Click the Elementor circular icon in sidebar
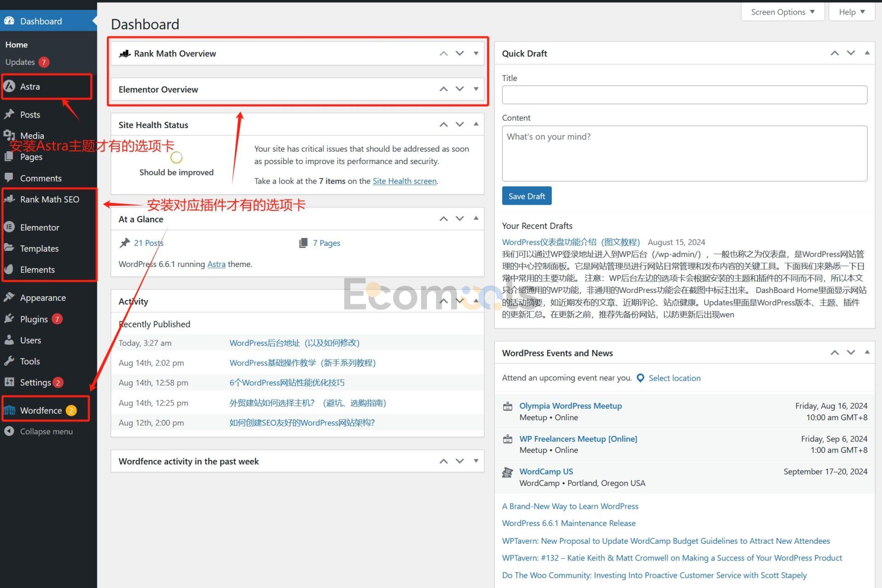 point(9,227)
